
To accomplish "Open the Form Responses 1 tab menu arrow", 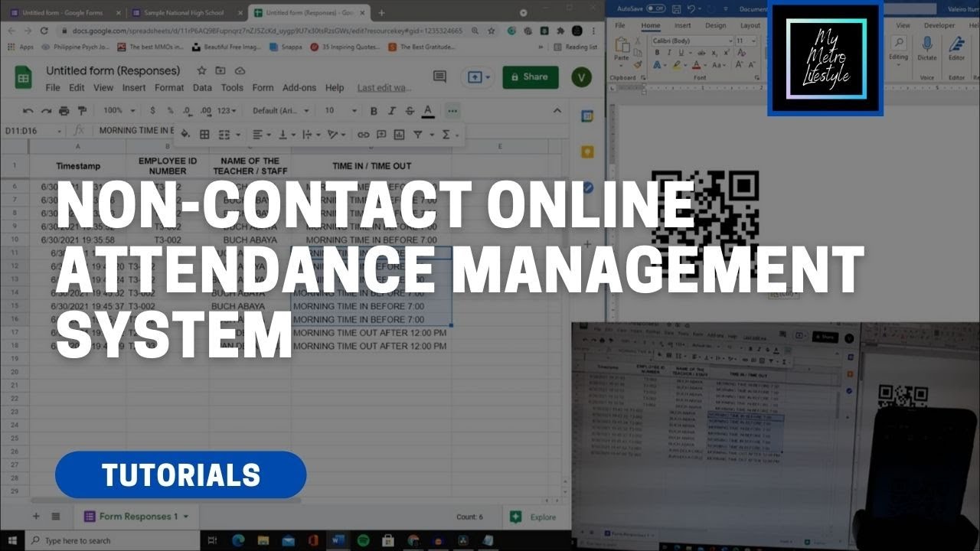I will click(186, 517).
